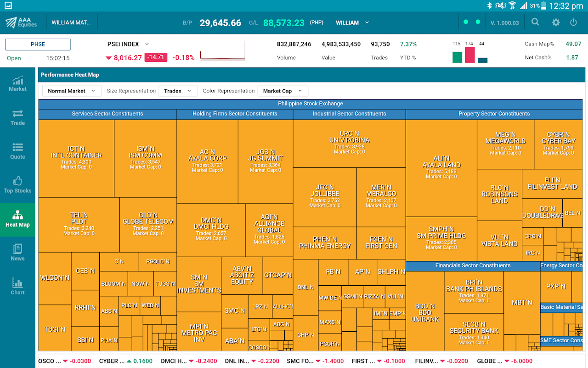
Task: Expand the PSEi INDEX dropdown
Action: (x=128, y=44)
